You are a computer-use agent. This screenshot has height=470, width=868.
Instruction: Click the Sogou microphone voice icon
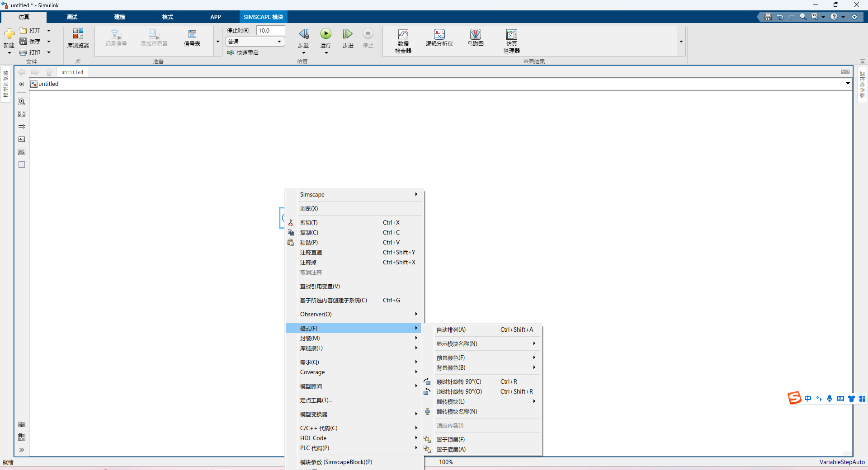830,399
